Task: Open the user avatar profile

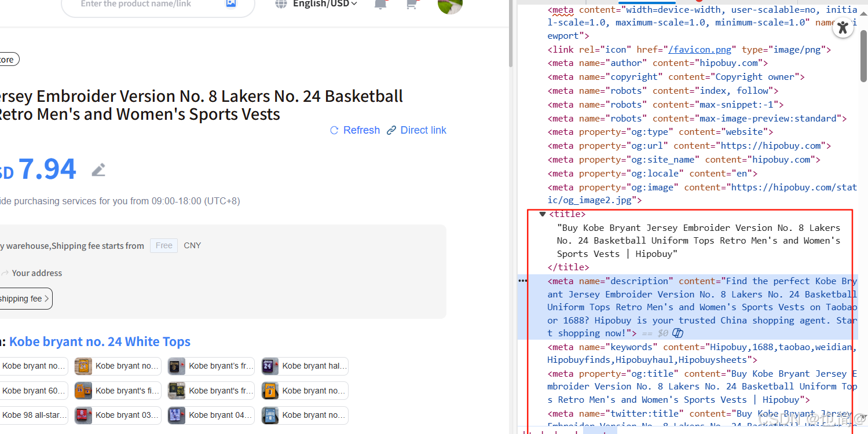Action: (450, 6)
